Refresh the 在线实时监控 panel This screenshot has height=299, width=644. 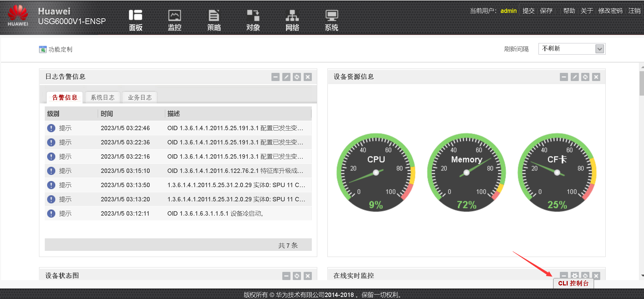[585, 275]
